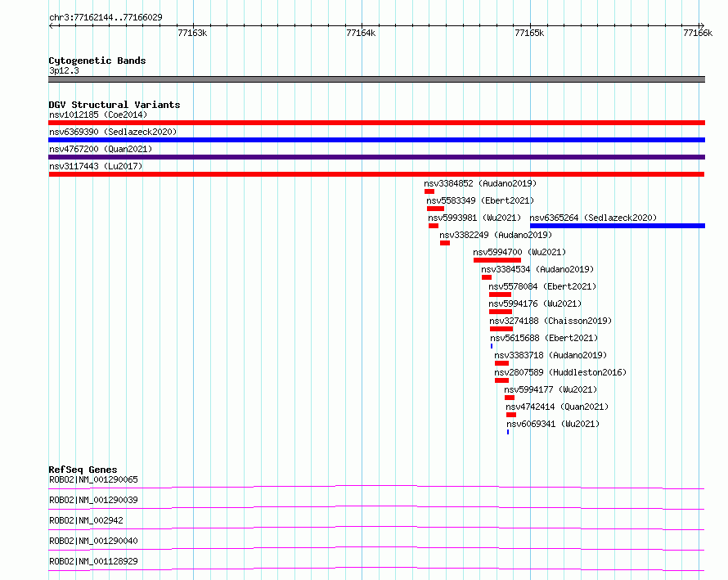Open nsv5615688 (Ebert2021) variant
Image resolution: width=728 pixels, height=580 pixels.
click(x=544, y=338)
